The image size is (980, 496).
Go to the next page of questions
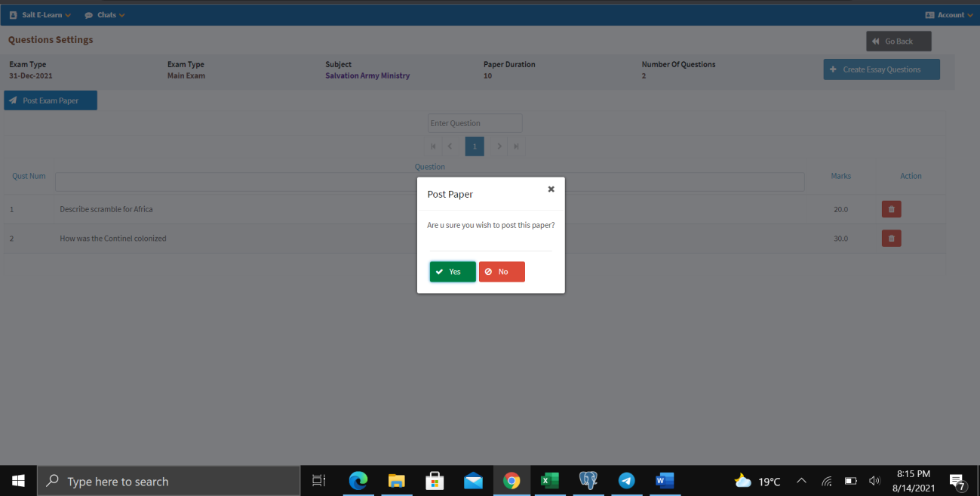(x=499, y=146)
